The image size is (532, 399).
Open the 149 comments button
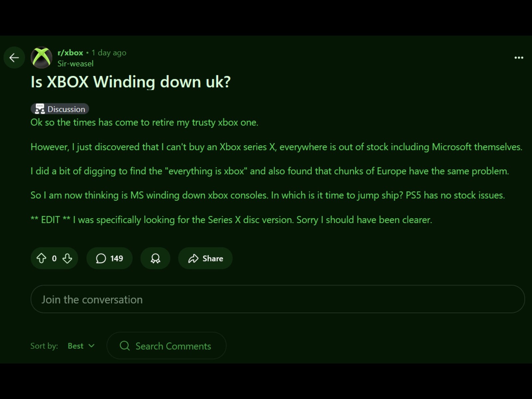[x=109, y=258]
